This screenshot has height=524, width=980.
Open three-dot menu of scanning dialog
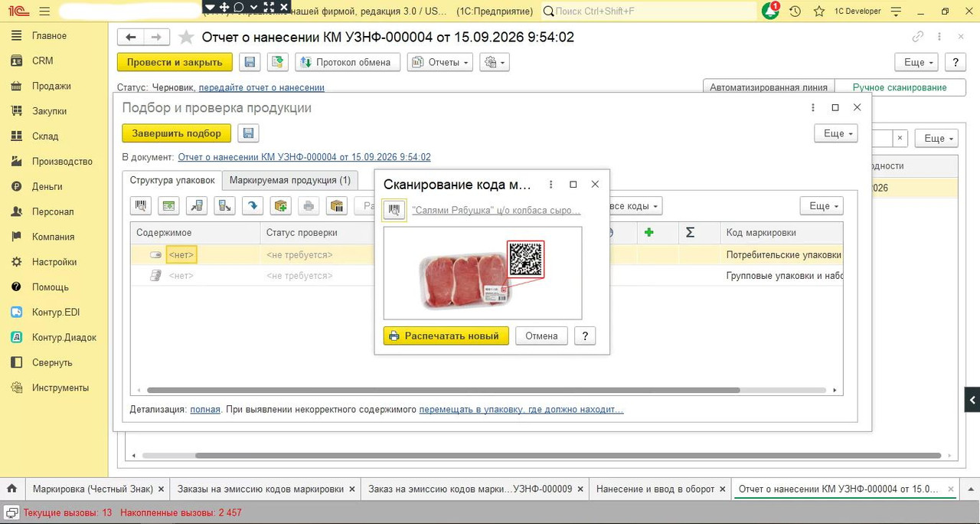[551, 185]
